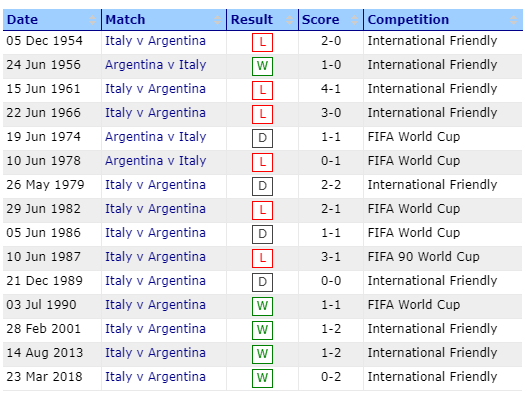This screenshot has width=532, height=394.
Task: Sort table by Date column arrows
Action: pyautogui.click(x=92, y=20)
